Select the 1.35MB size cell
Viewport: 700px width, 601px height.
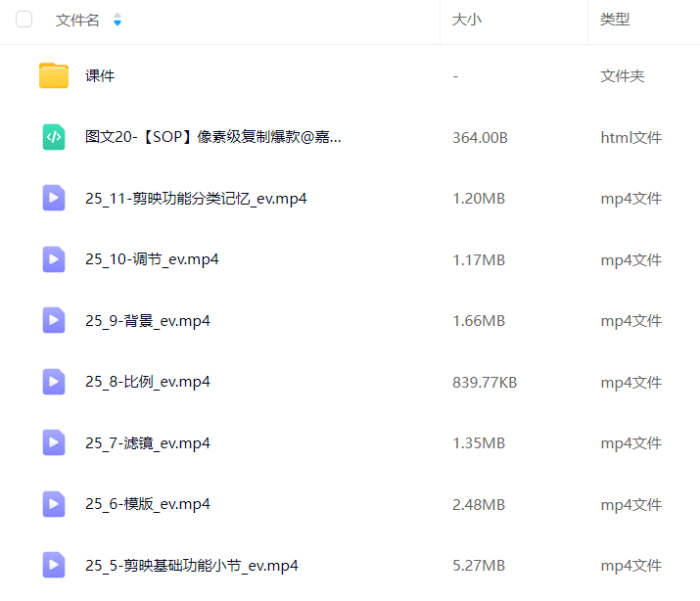click(479, 443)
